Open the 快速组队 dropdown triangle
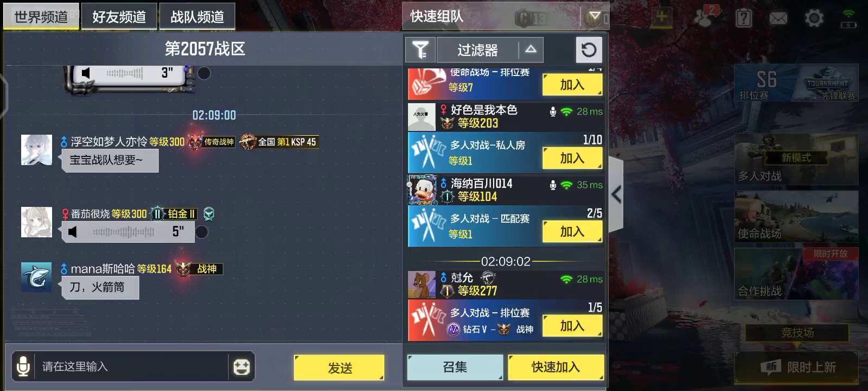The height and width of the screenshot is (391, 868). [594, 16]
